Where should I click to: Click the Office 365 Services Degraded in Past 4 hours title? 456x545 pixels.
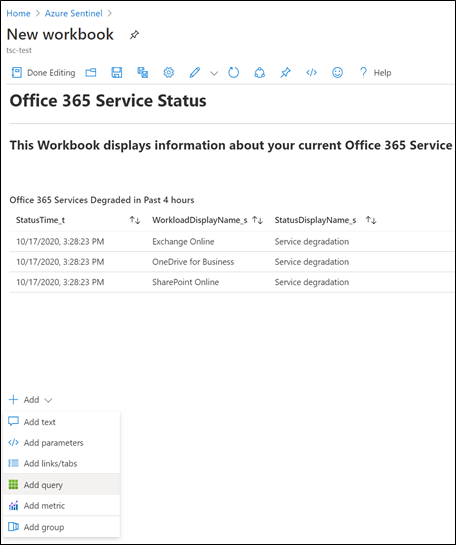[x=102, y=200]
